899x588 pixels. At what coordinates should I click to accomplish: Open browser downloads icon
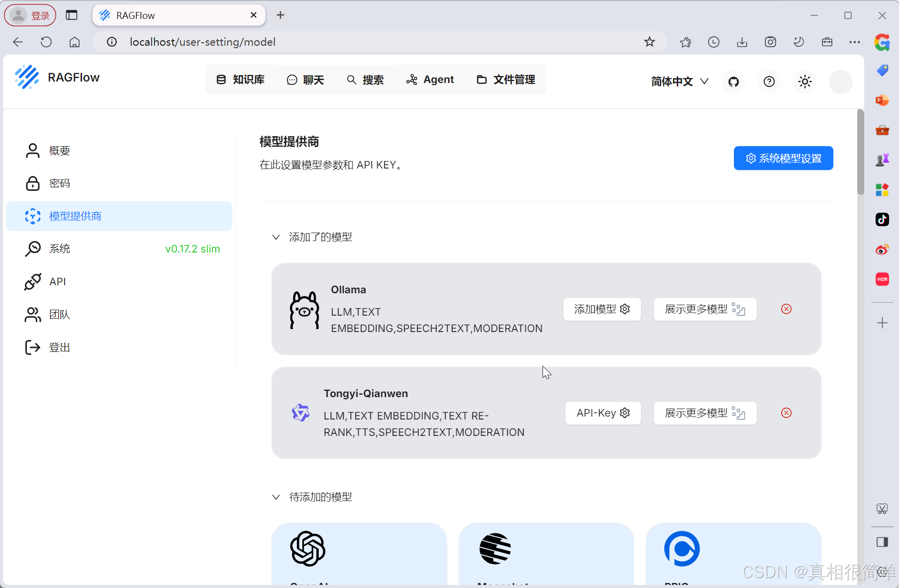742,42
